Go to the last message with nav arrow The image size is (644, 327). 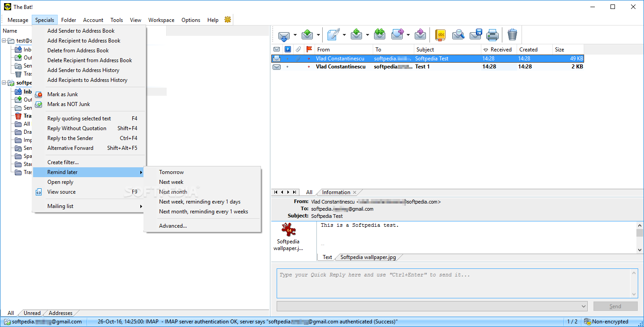click(x=294, y=192)
